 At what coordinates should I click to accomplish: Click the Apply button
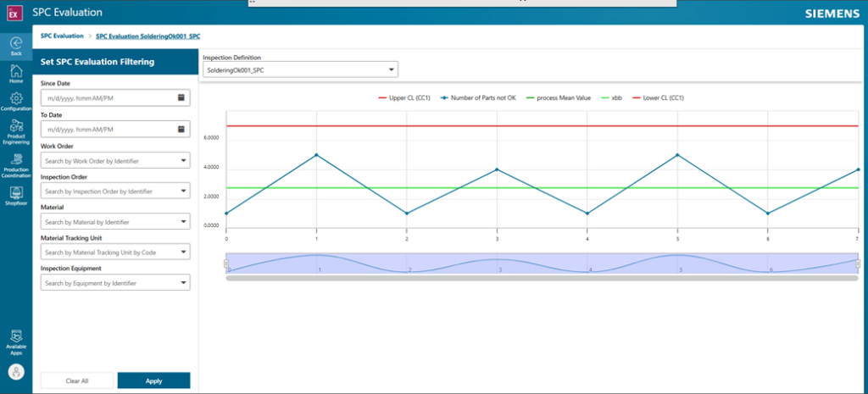tap(153, 380)
